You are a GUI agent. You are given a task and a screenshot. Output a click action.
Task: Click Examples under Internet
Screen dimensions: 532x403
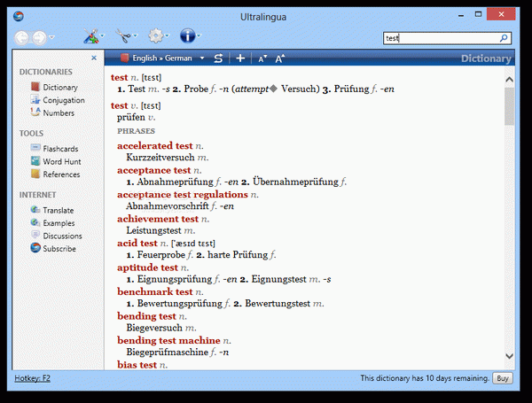click(59, 223)
